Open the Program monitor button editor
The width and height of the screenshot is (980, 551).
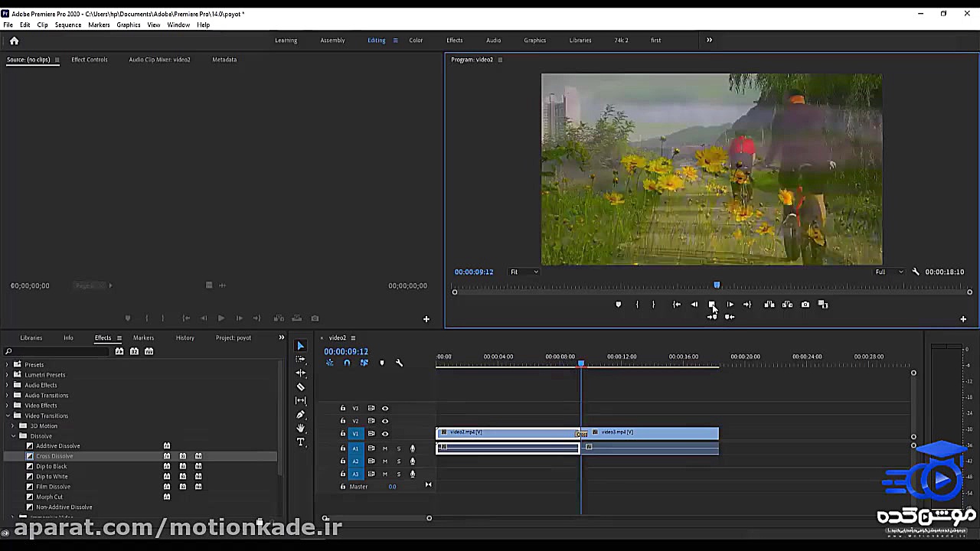tap(963, 318)
